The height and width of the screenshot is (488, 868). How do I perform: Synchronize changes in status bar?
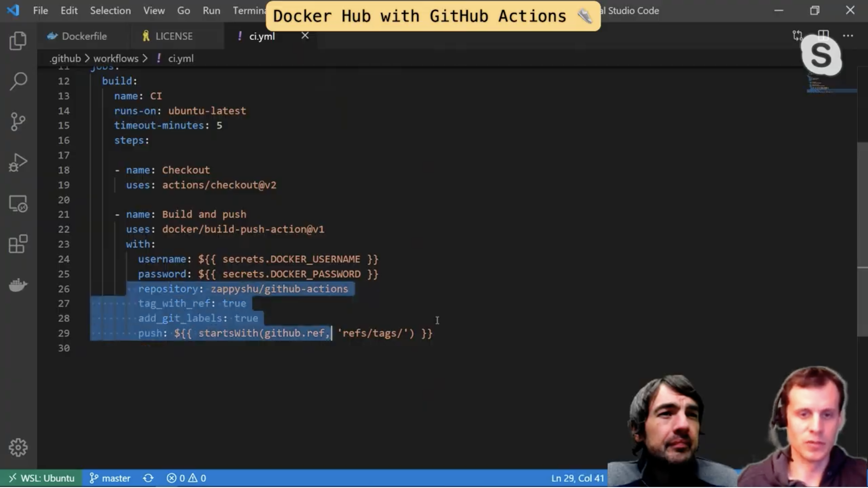[148, 478]
